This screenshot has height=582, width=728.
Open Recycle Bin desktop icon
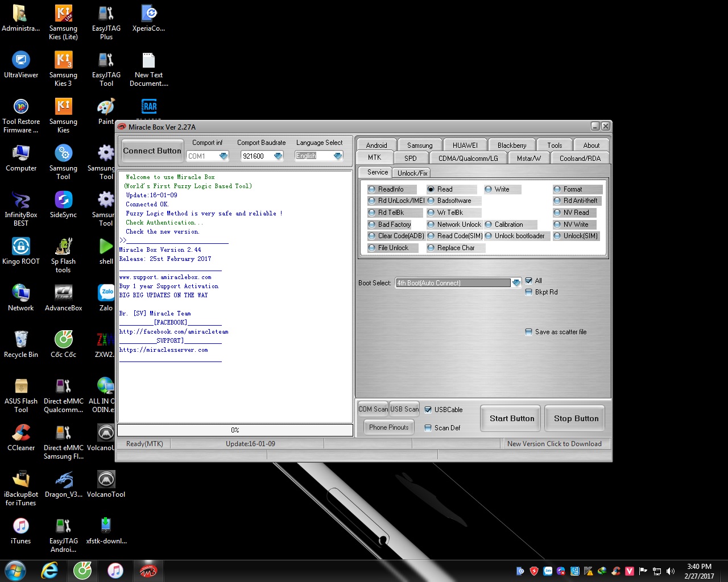[x=21, y=344]
